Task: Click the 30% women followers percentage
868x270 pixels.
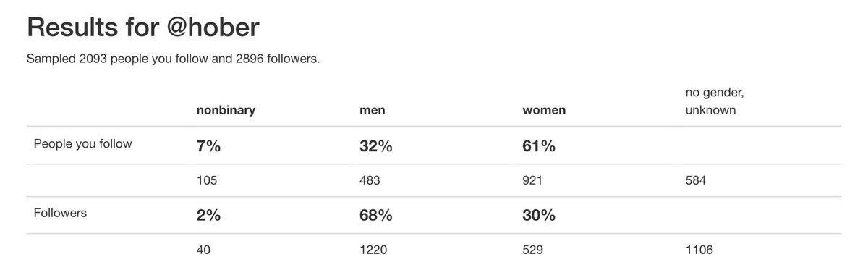Action: tap(539, 216)
